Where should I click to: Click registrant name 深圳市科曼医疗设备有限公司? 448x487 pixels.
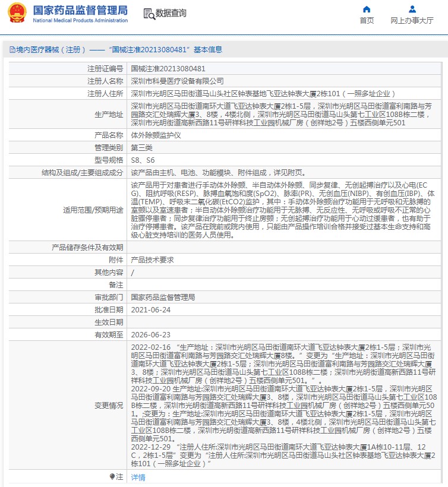click(x=177, y=81)
